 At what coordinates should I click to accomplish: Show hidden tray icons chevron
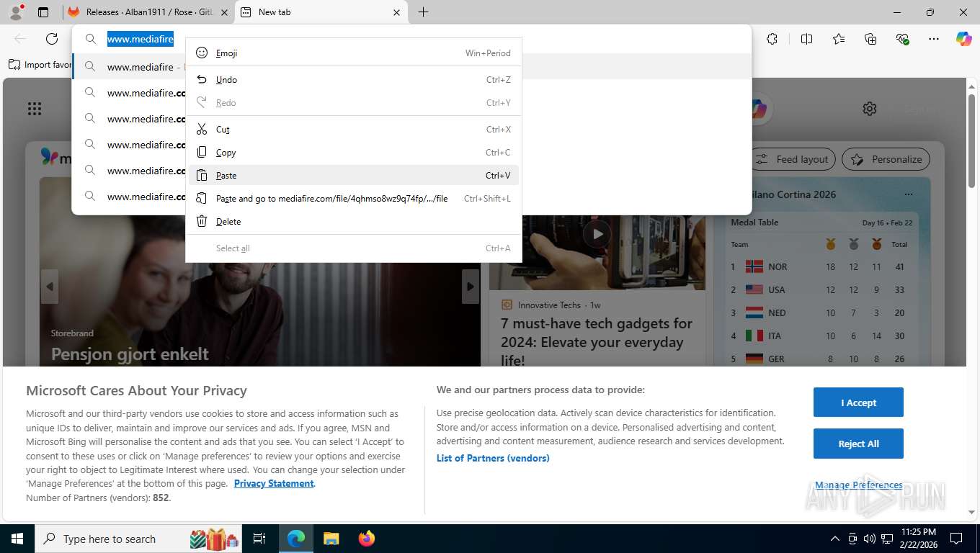click(x=835, y=539)
